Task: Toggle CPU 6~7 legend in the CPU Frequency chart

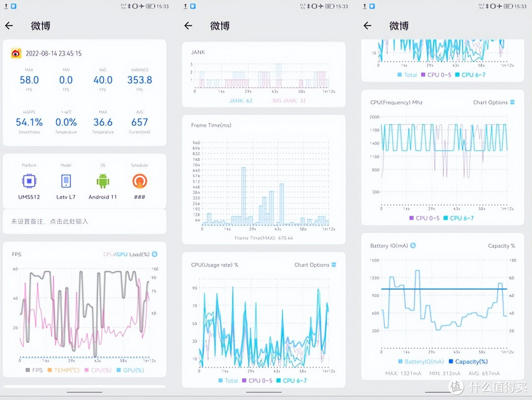Action: (x=459, y=218)
